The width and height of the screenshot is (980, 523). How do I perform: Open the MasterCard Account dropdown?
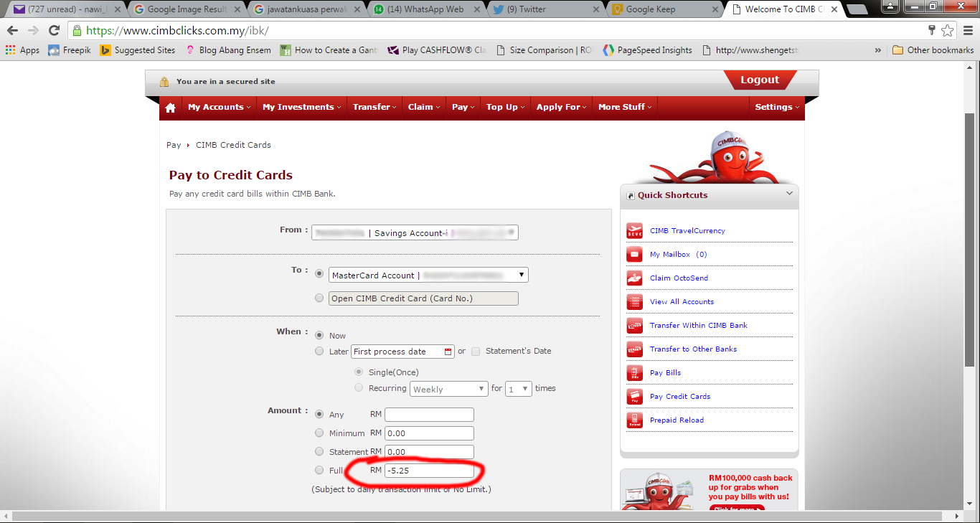[429, 275]
